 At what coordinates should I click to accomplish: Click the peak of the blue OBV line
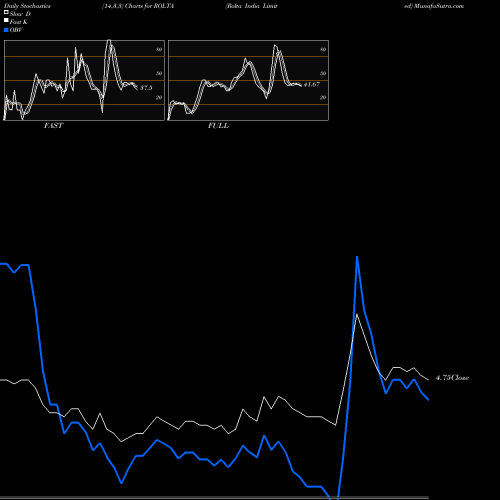pos(357,257)
